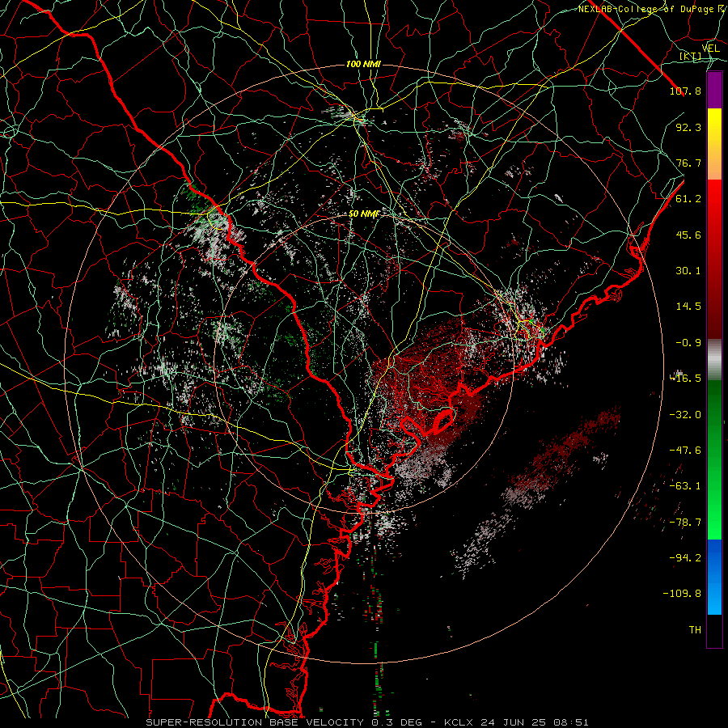Click the 92.3 velocity scale value

tap(688, 127)
